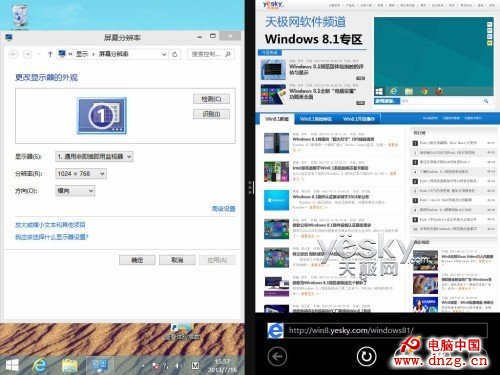Click the 确定 OK button

(x=137, y=260)
